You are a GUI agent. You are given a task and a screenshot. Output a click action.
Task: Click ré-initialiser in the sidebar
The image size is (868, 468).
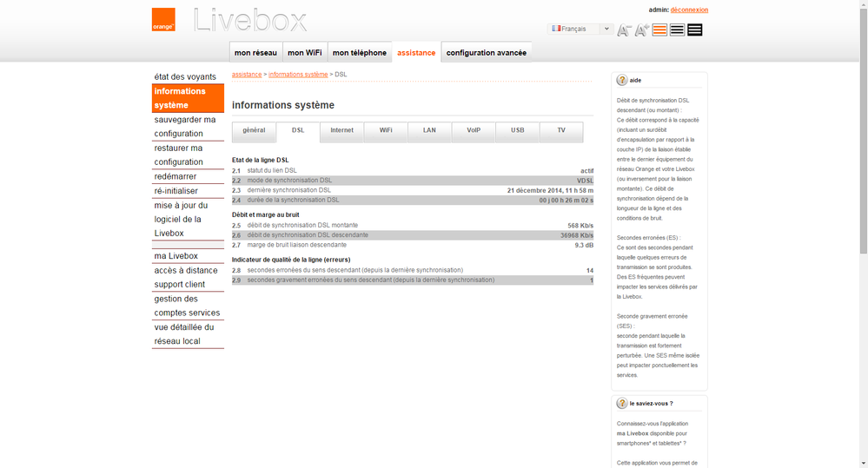[x=188, y=191]
